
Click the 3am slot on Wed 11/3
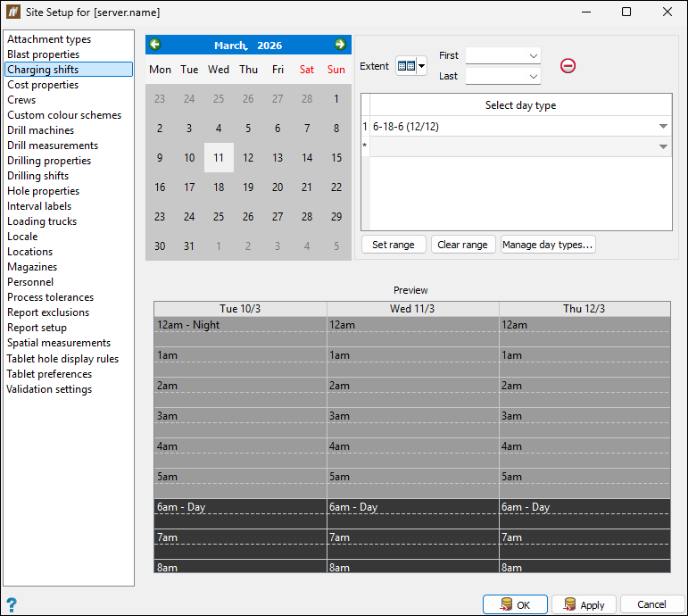(412, 422)
